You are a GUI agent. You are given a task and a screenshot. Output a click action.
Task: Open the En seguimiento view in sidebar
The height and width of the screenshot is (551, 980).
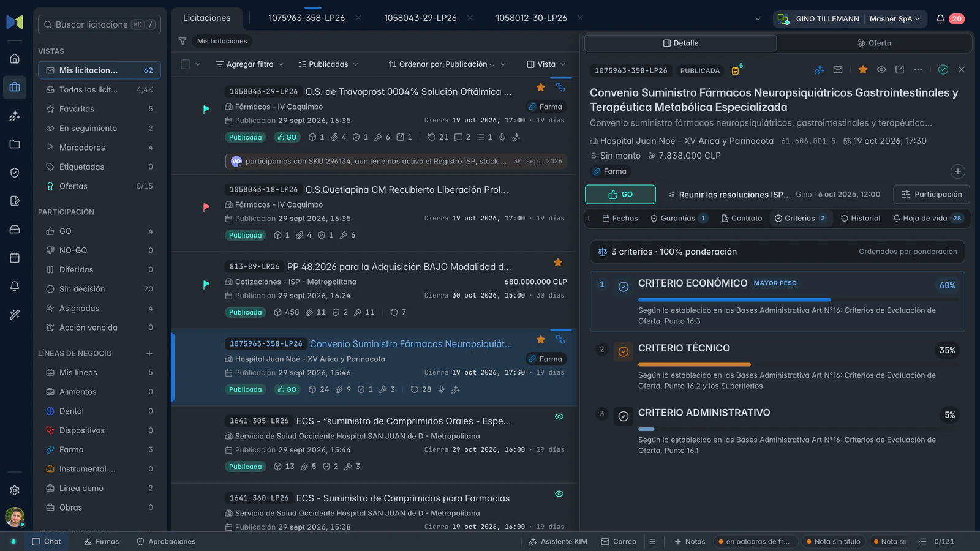(99, 129)
